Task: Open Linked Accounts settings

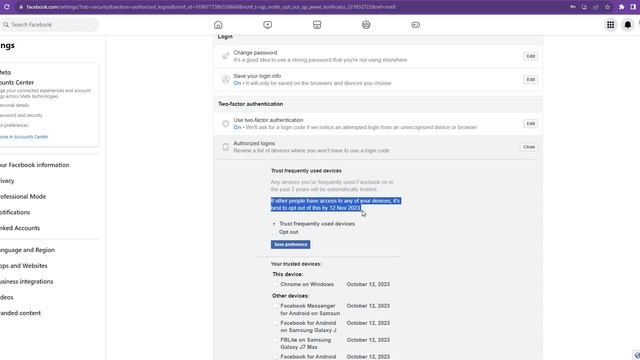Action: [20, 228]
